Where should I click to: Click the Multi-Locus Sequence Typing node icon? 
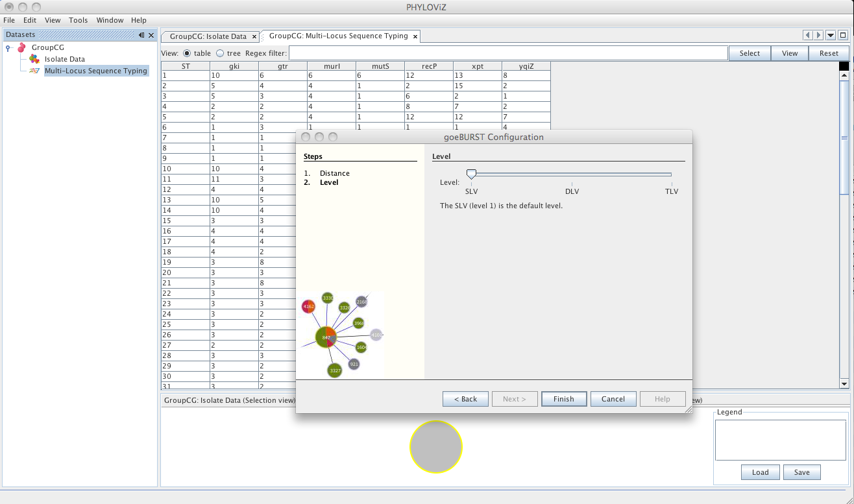coord(35,71)
